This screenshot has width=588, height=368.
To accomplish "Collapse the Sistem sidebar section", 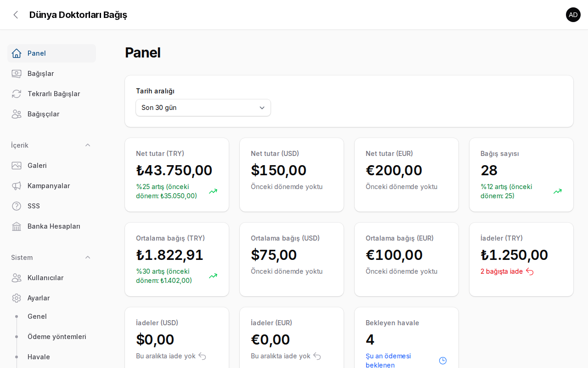I will pos(88,258).
